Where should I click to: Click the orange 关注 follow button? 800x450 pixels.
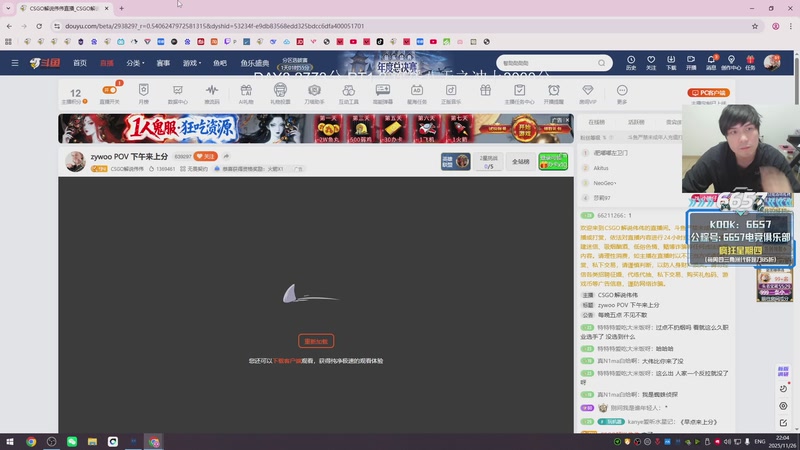[x=206, y=156]
